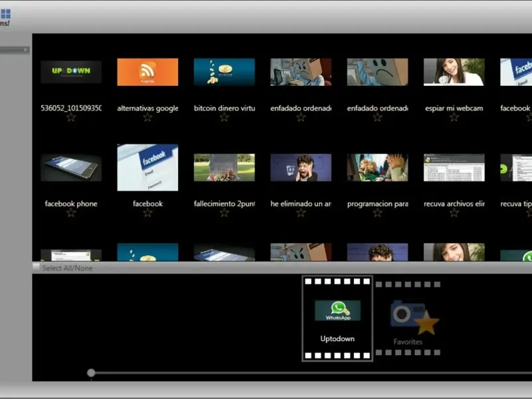Toggle favorite star under espiar mi webcam
The width and height of the screenshot is (532, 399).
pos(454,118)
